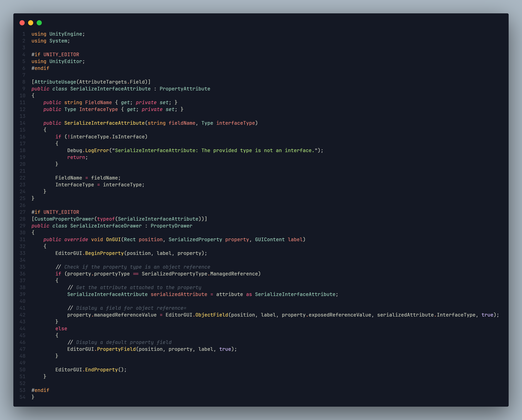
Task: Click the OnGUI method name
Action: coord(113,240)
